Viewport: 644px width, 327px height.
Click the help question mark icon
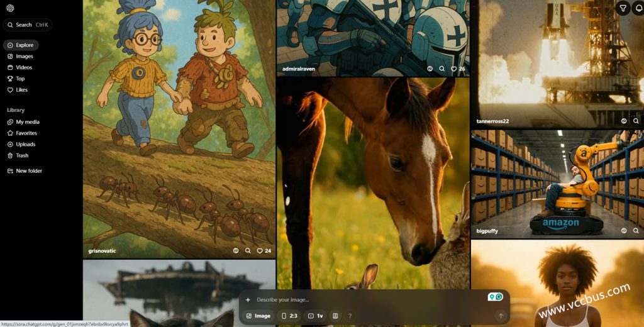pos(350,316)
